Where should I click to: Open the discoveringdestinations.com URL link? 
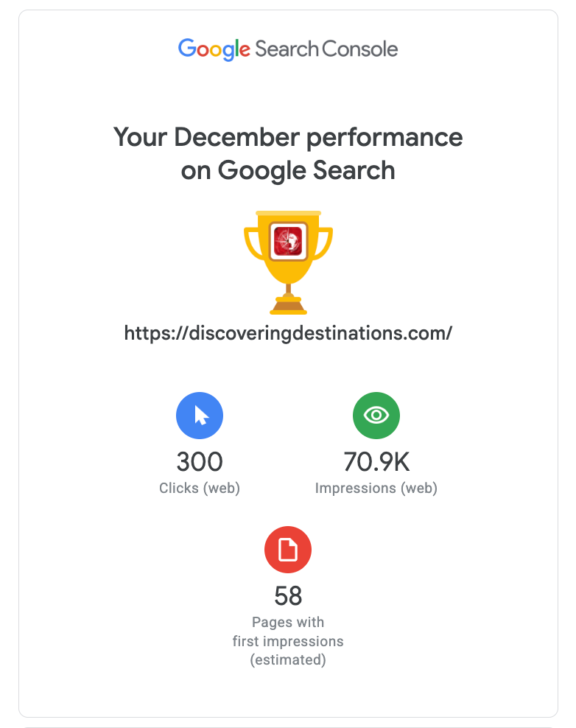pyautogui.click(x=288, y=333)
